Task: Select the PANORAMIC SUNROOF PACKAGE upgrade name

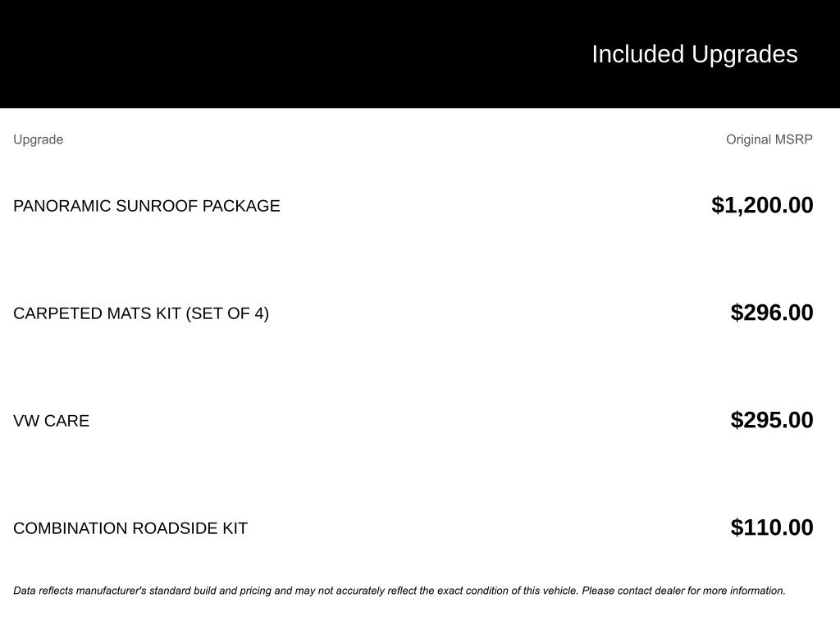Action: 146,206
